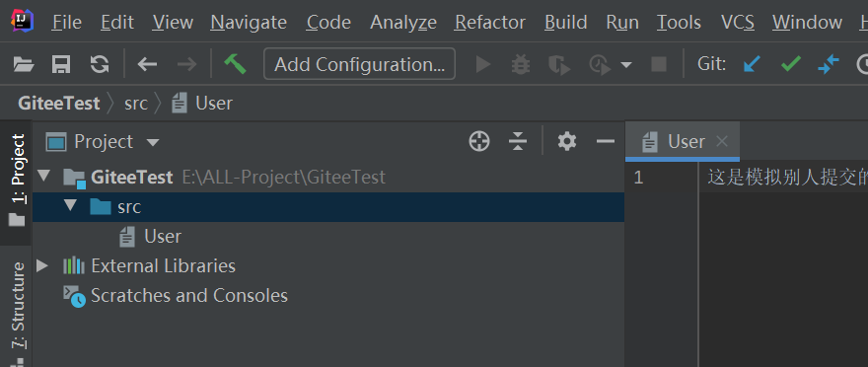868x367 pixels.
Task: Click the Add Configuration button
Action: [x=360, y=64]
